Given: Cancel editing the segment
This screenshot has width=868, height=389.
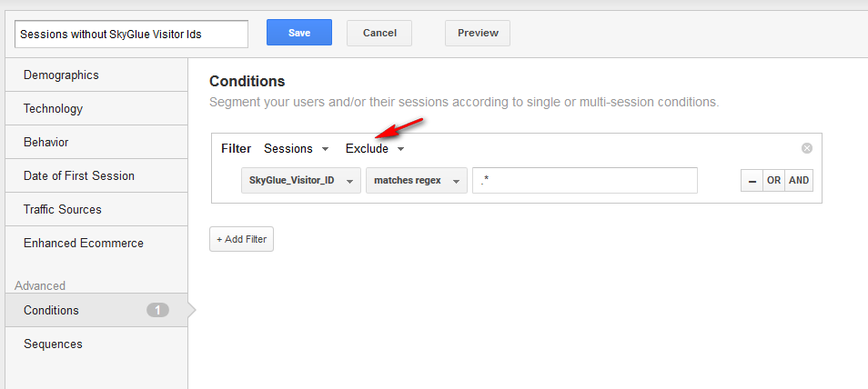Looking at the screenshot, I should click(379, 33).
